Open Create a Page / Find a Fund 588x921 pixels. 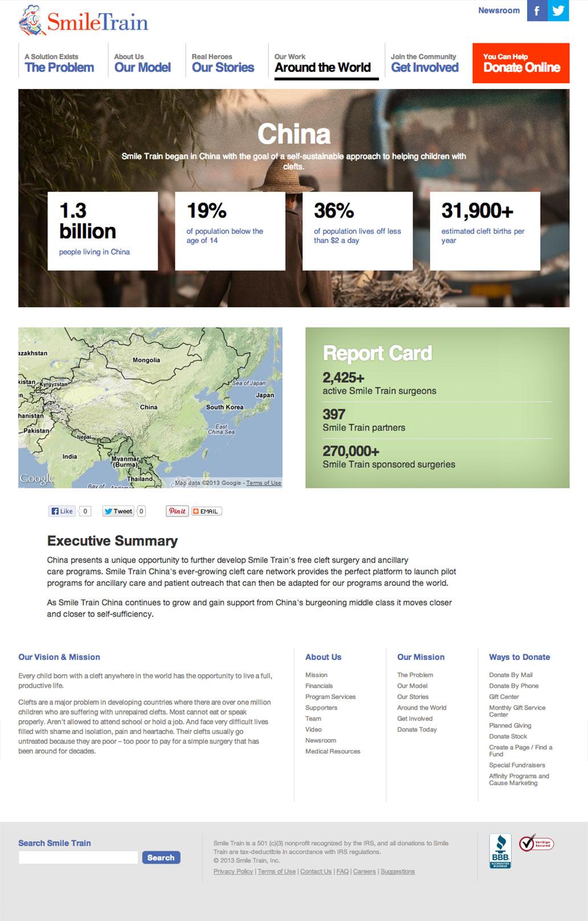pos(520,751)
